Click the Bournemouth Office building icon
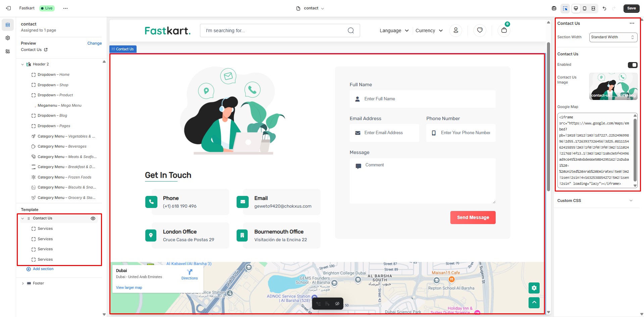The image size is (644, 317). click(x=242, y=235)
